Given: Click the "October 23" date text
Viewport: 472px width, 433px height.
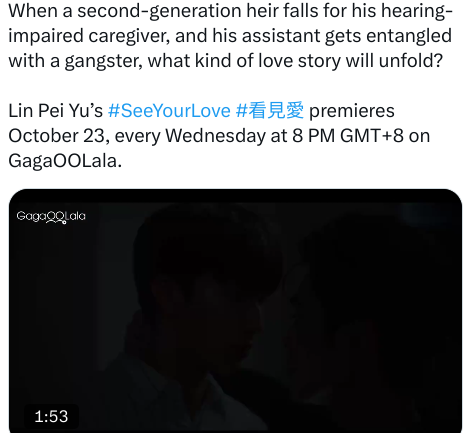Looking at the screenshot, I should click(56, 136).
